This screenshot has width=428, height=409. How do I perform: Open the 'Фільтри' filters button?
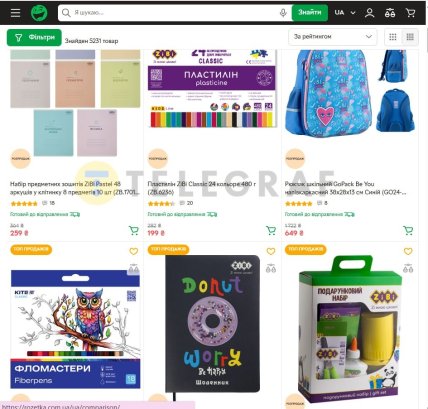point(34,37)
